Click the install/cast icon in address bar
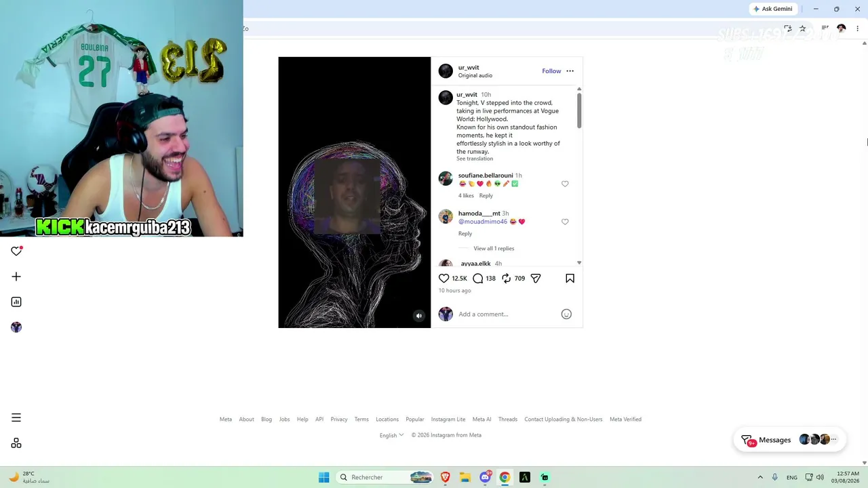The height and width of the screenshot is (488, 868). coord(788,28)
